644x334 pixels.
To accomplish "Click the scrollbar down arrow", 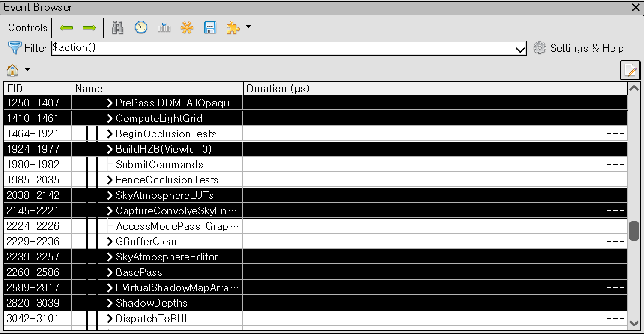I will click(x=634, y=323).
